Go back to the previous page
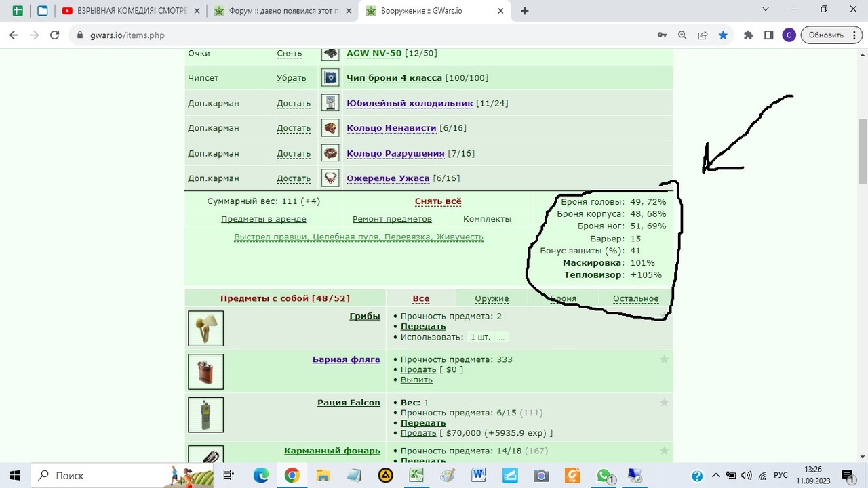This screenshot has height=488, width=868. click(x=14, y=35)
